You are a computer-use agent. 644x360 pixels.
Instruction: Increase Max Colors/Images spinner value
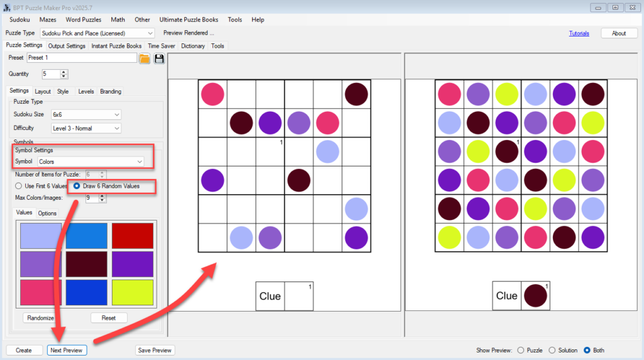(x=103, y=195)
